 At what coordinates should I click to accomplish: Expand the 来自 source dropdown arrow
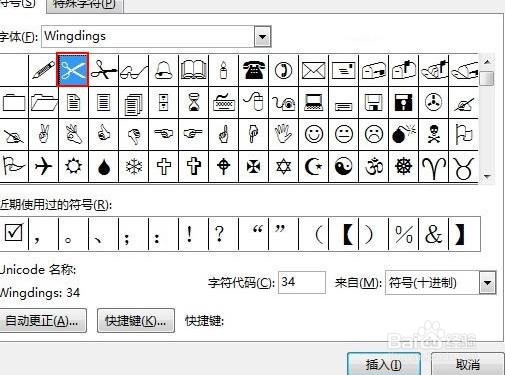[x=488, y=283]
